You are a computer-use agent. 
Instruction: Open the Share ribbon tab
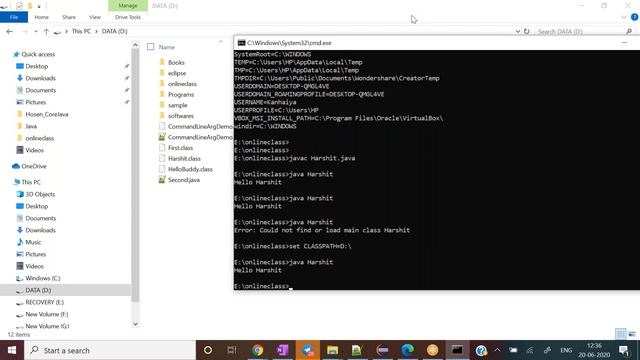click(x=69, y=17)
